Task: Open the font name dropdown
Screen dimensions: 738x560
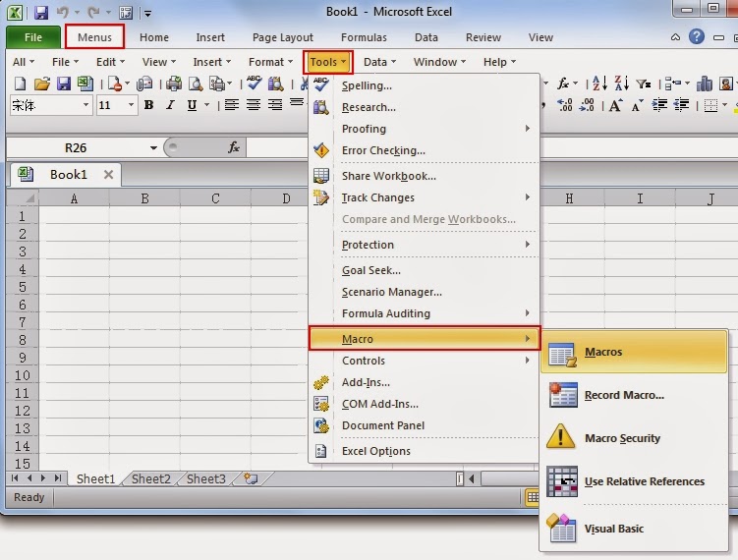Action: (85, 105)
